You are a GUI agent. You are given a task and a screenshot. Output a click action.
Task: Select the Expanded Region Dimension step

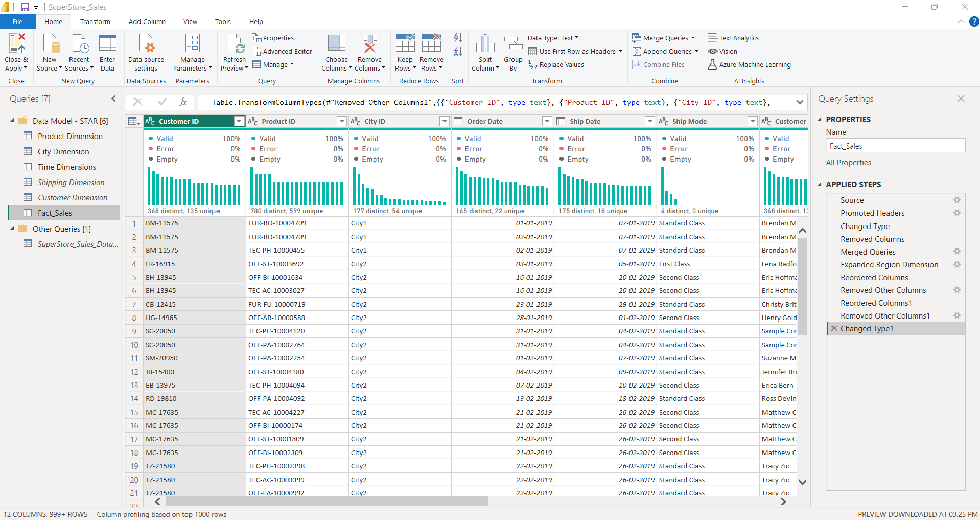889,264
